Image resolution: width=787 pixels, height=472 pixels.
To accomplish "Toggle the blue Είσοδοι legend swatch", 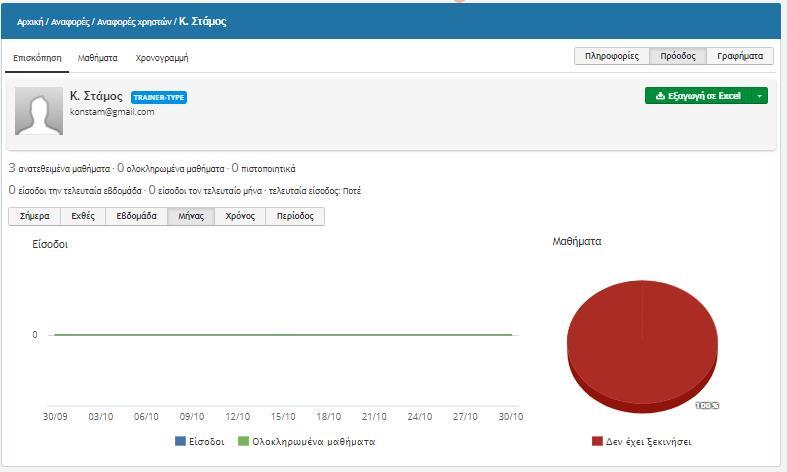I will pyautogui.click(x=180, y=441).
